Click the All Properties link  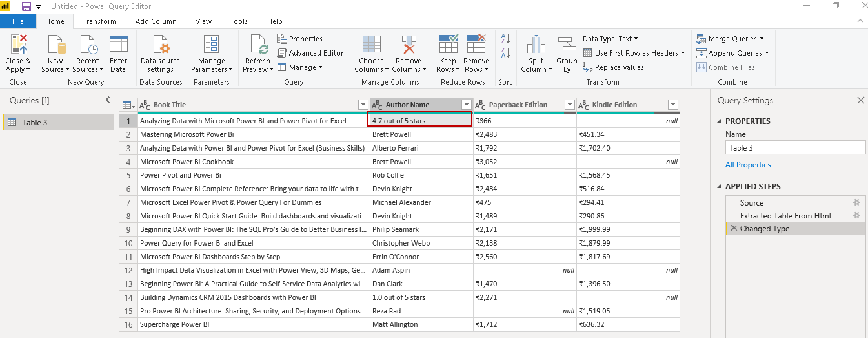tap(747, 165)
